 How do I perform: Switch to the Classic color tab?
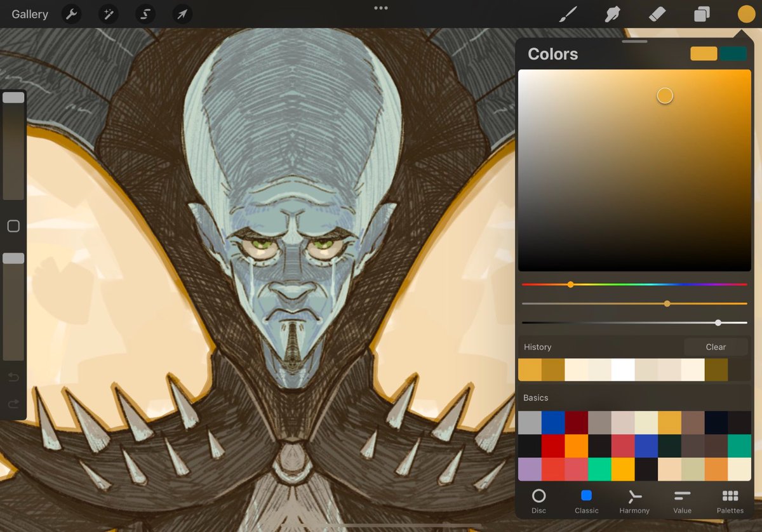tap(587, 501)
